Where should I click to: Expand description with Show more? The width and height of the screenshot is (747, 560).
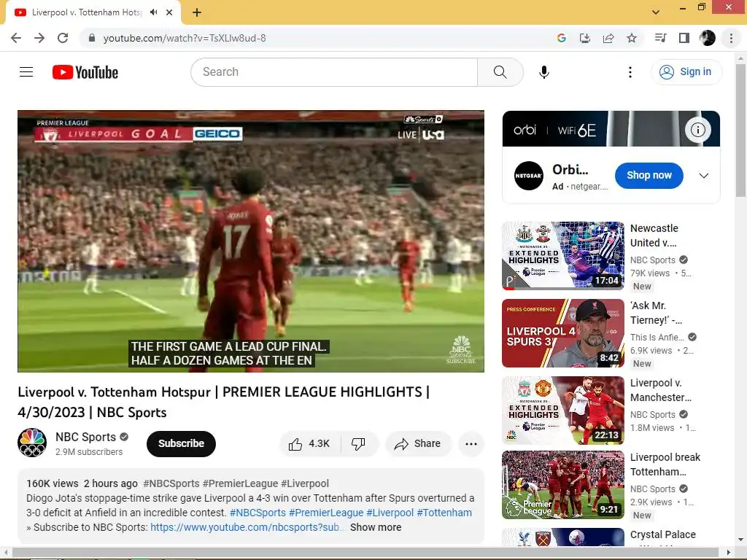[376, 527]
